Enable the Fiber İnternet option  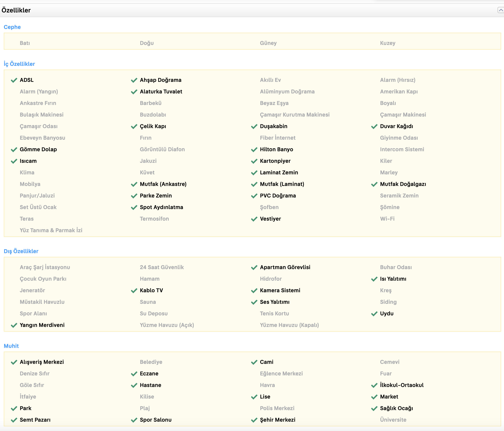coord(278,138)
